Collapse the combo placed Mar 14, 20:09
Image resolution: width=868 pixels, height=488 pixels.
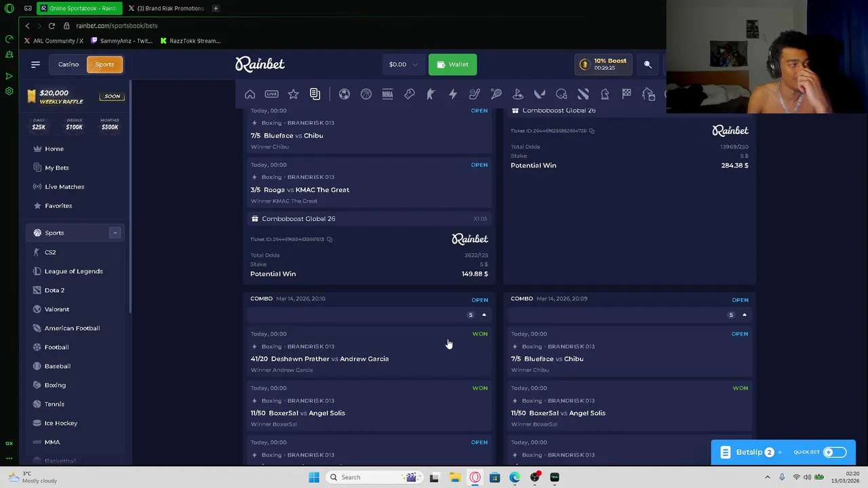(744, 314)
